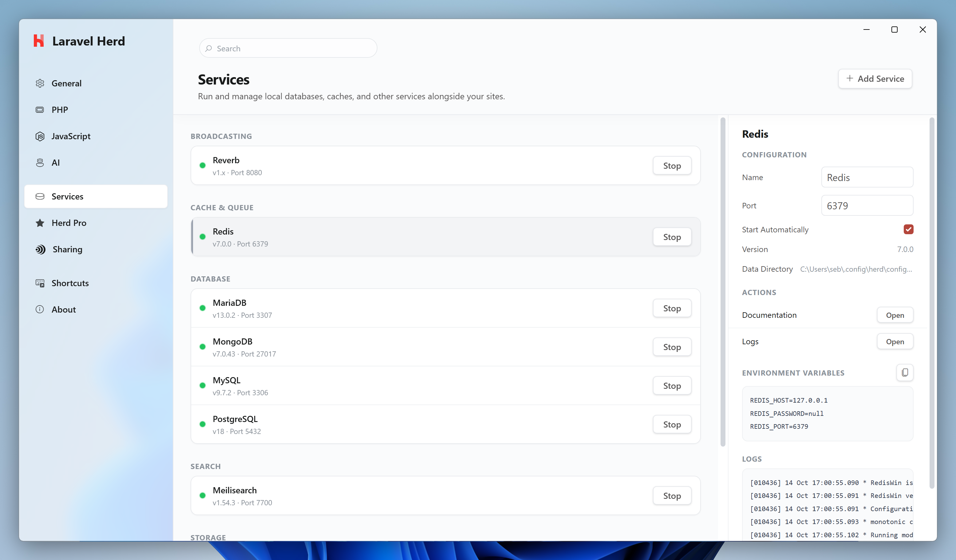Click the Laravel Herd logo icon
This screenshot has width=956, height=560.
38,41
